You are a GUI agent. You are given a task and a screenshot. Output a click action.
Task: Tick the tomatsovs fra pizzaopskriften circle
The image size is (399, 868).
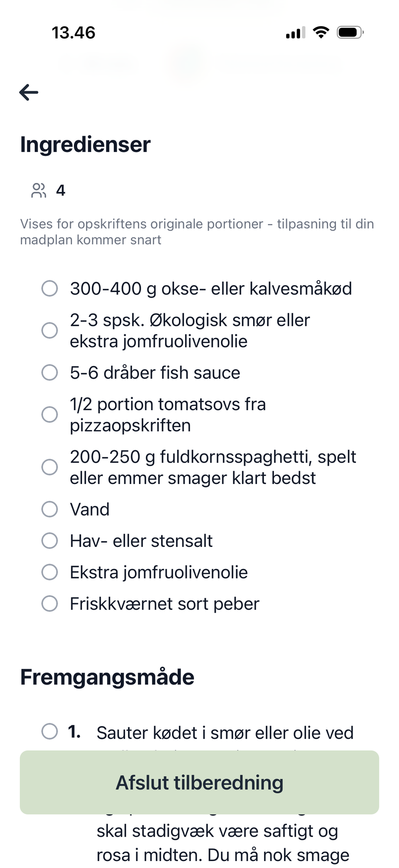click(x=49, y=414)
